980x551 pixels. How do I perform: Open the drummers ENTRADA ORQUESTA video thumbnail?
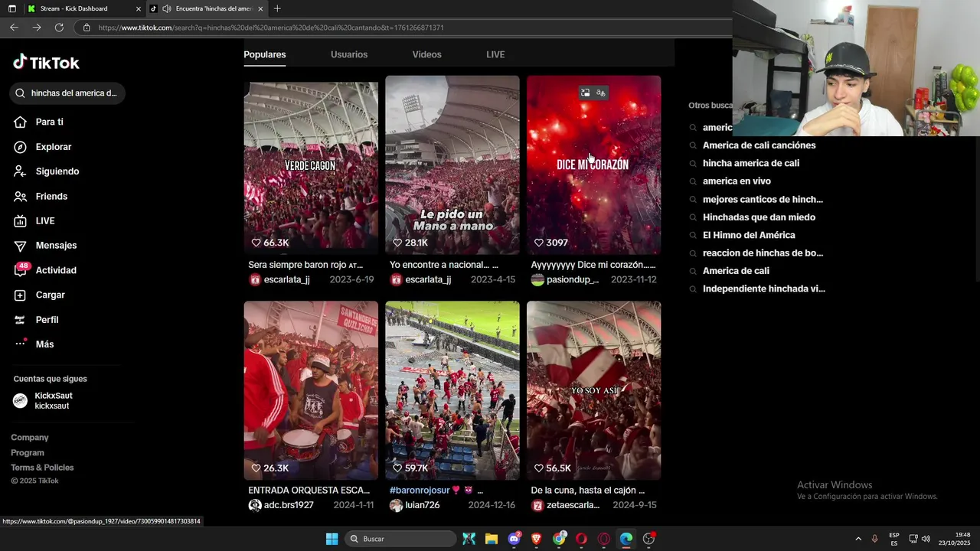311,390
